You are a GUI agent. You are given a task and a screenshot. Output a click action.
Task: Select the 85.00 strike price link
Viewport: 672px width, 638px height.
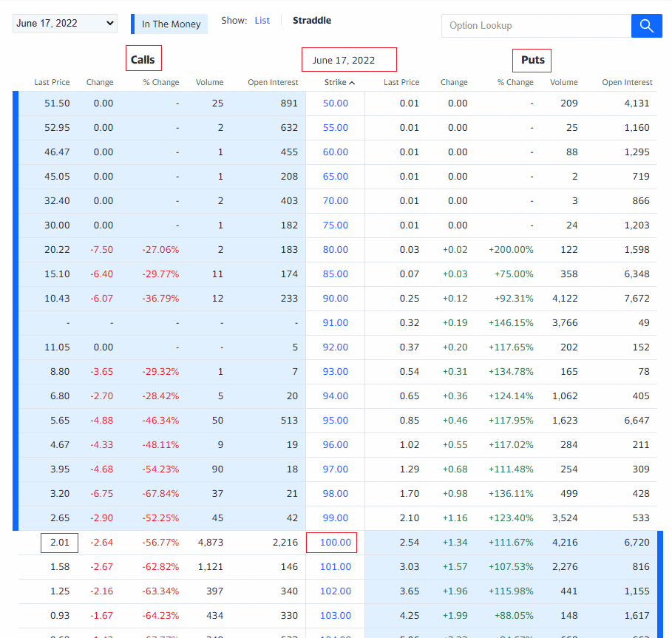click(336, 274)
